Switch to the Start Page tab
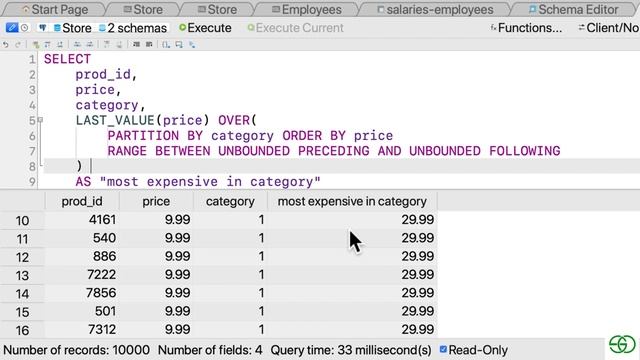 (55, 9)
